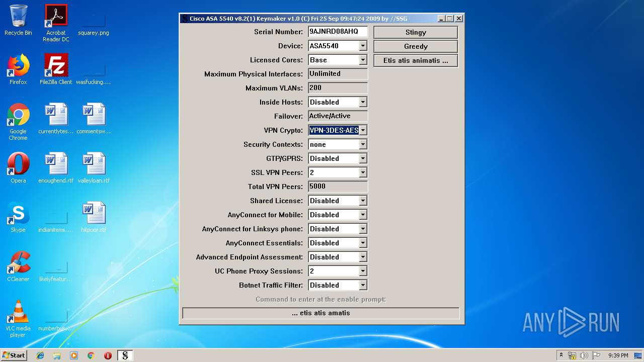The height and width of the screenshot is (362, 644).
Task: Click the command output box
Action: pos(321,313)
